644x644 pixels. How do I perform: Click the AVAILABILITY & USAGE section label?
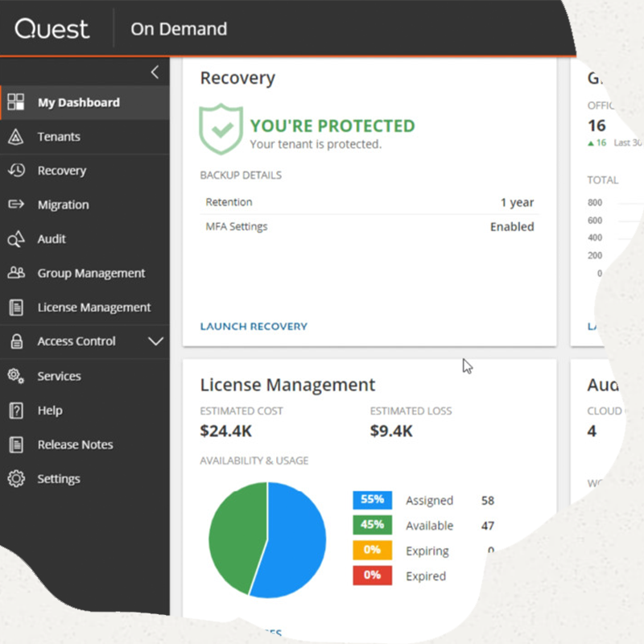pyautogui.click(x=254, y=460)
